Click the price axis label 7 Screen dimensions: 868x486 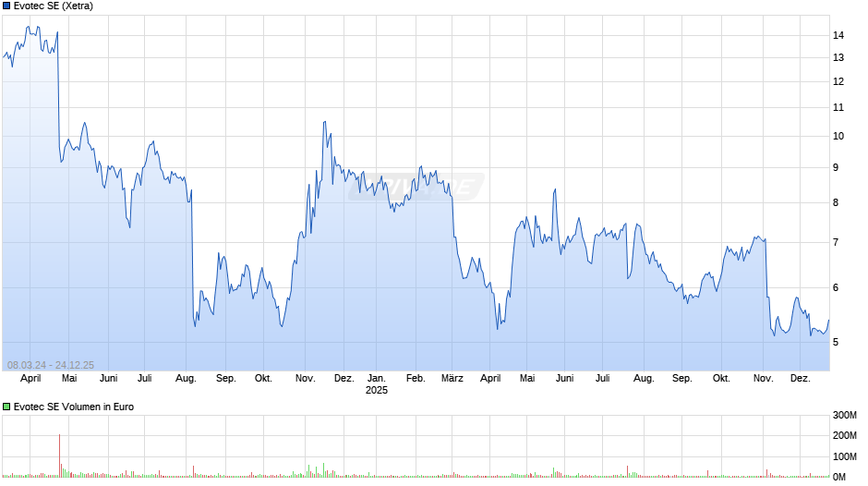(x=836, y=242)
